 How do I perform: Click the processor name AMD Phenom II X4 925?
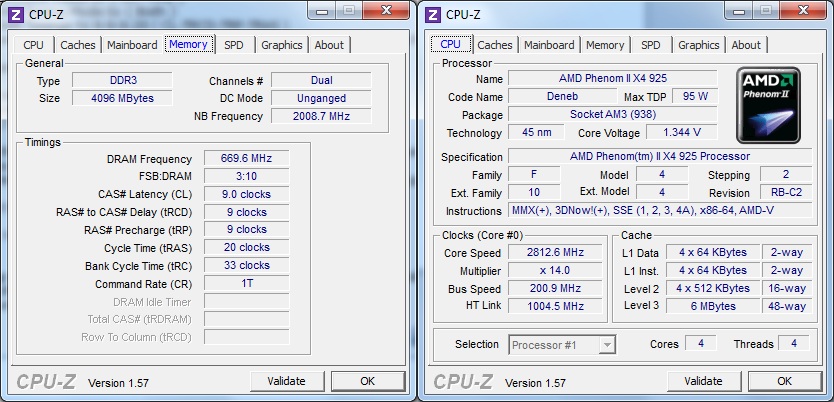pos(613,78)
